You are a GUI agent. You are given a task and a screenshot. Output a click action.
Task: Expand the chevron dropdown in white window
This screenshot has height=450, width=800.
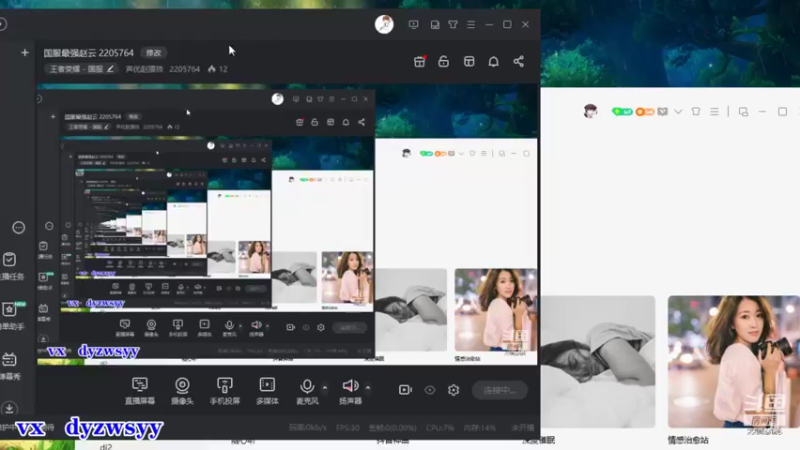coord(678,111)
